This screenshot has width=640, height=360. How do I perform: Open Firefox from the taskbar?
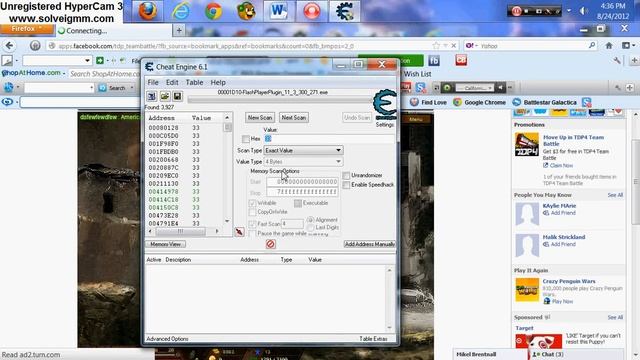point(148,11)
